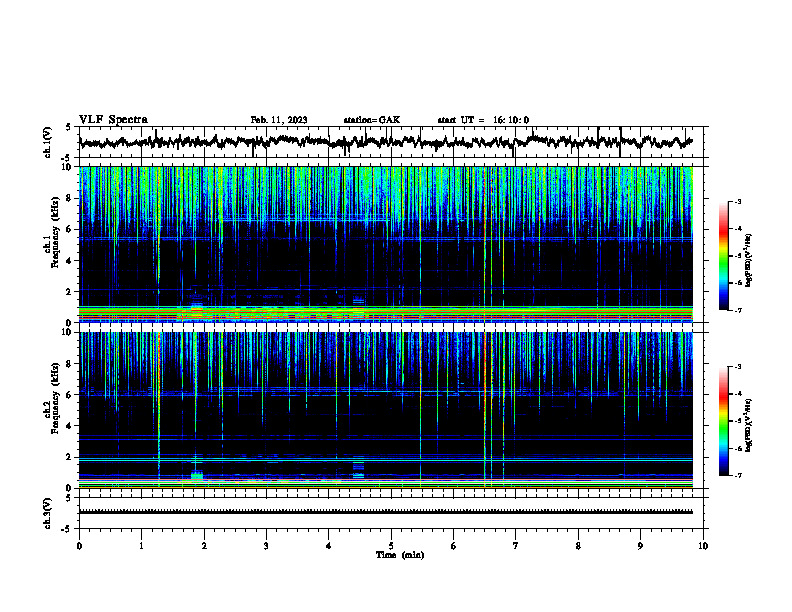
Task: Click the start UT 16:10:0 label
Action: pos(483,120)
